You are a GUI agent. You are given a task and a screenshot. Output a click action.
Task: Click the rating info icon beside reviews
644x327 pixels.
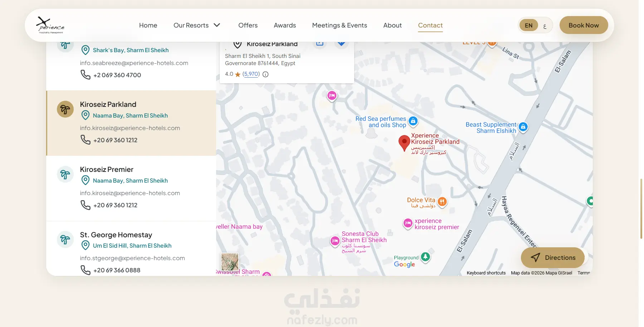click(x=265, y=74)
